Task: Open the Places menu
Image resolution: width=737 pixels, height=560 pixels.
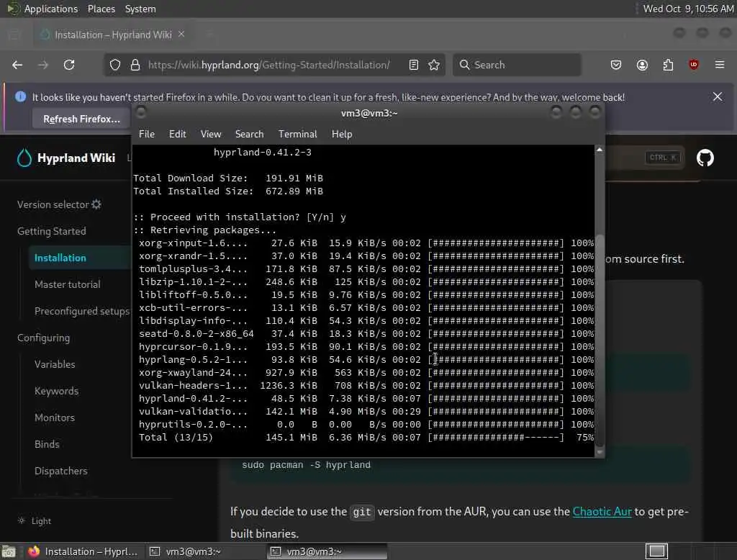Action: tap(101, 9)
